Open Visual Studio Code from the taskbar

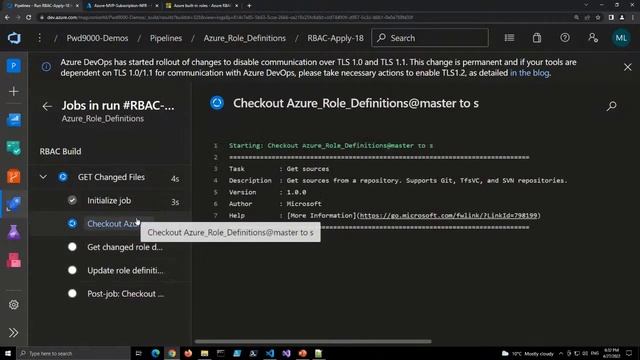270,353
